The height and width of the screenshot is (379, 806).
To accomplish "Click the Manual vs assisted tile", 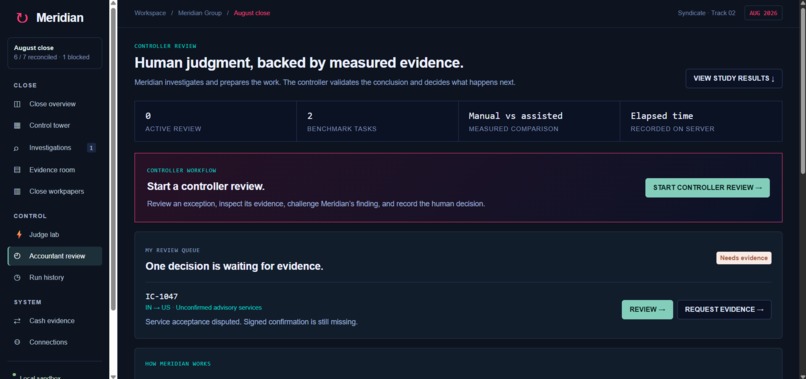I will coord(539,121).
